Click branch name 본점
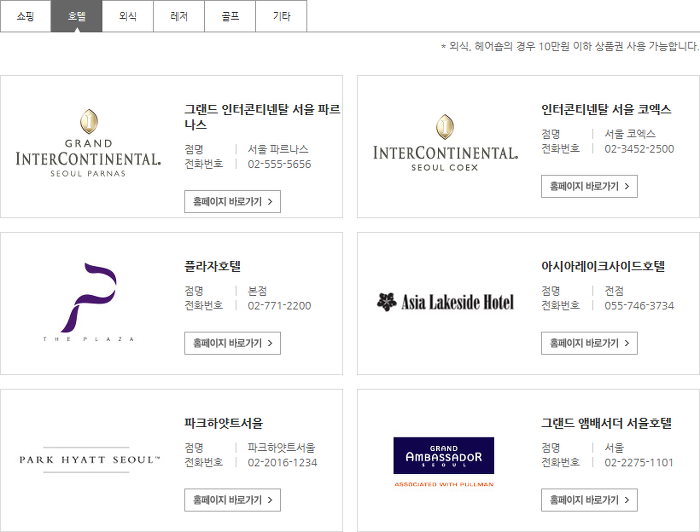Image resolution: width=700 pixels, height=532 pixels. 257,291
